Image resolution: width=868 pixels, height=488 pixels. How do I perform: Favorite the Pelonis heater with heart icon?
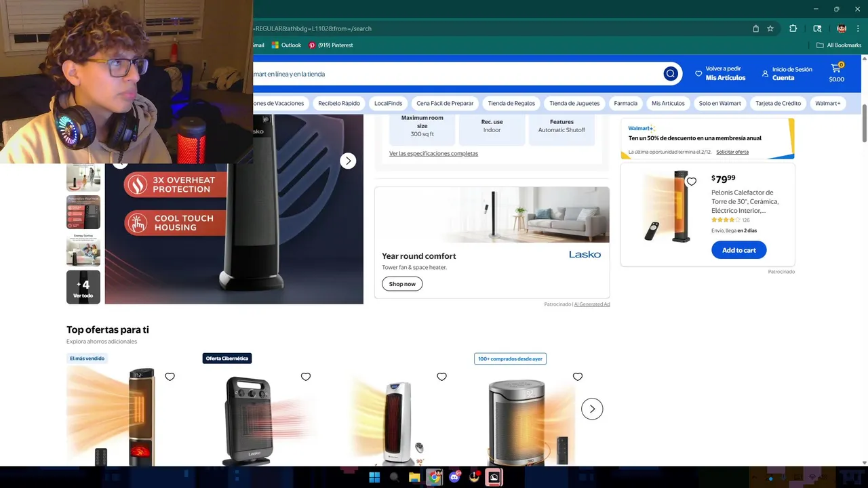tap(692, 182)
